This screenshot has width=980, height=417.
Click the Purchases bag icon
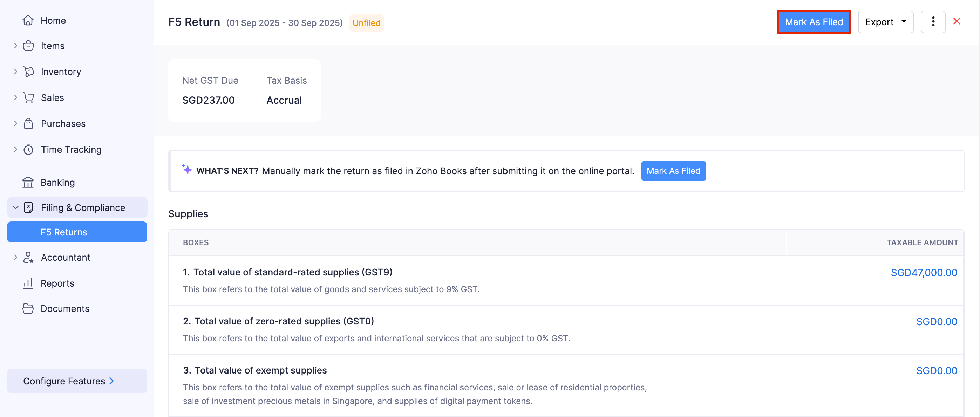pyautogui.click(x=28, y=124)
